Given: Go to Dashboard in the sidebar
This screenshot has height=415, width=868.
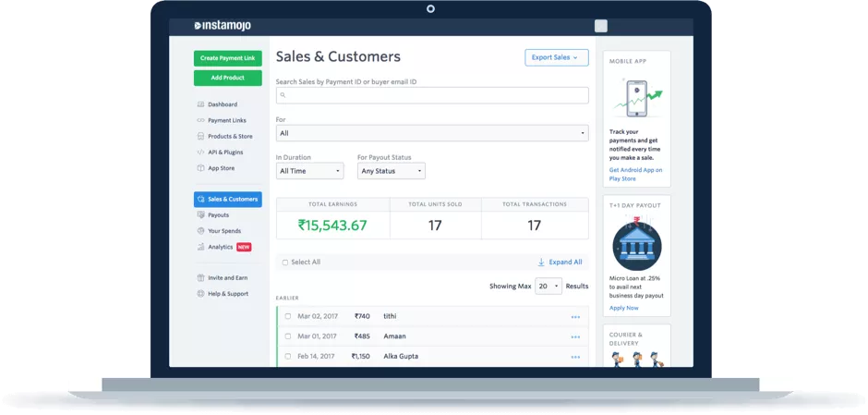Looking at the screenshot, I should click(223, 104).
